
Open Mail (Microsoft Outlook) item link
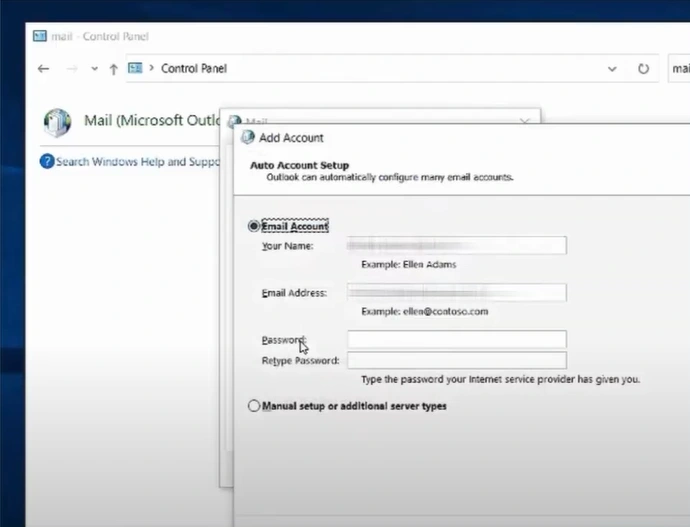152,121
